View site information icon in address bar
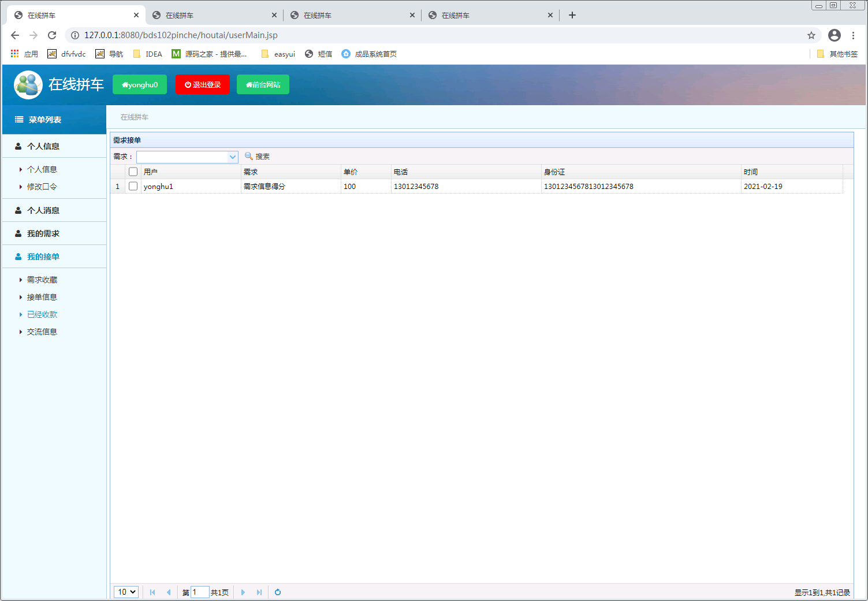Viewport: 868px width, 601px height. (x=75, y=35)
